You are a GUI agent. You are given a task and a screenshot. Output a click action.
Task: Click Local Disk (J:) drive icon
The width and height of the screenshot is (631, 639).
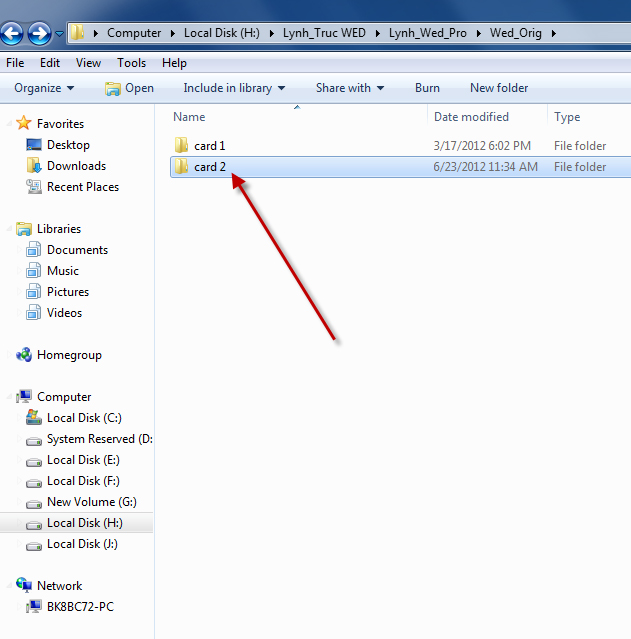[34, 546]
